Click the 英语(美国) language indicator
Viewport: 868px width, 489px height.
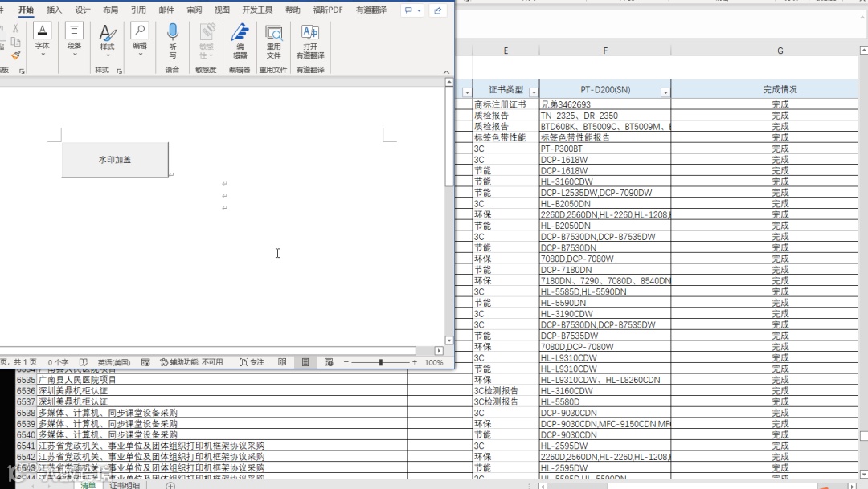(114, 362)
